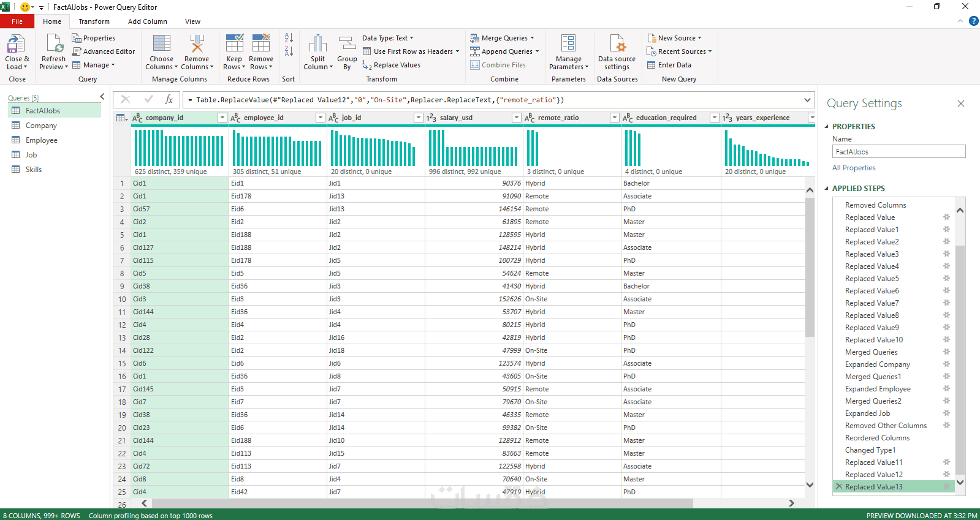Sort ascending using the A-Z icon
This screenshot has height=520, width=980.
289,38
